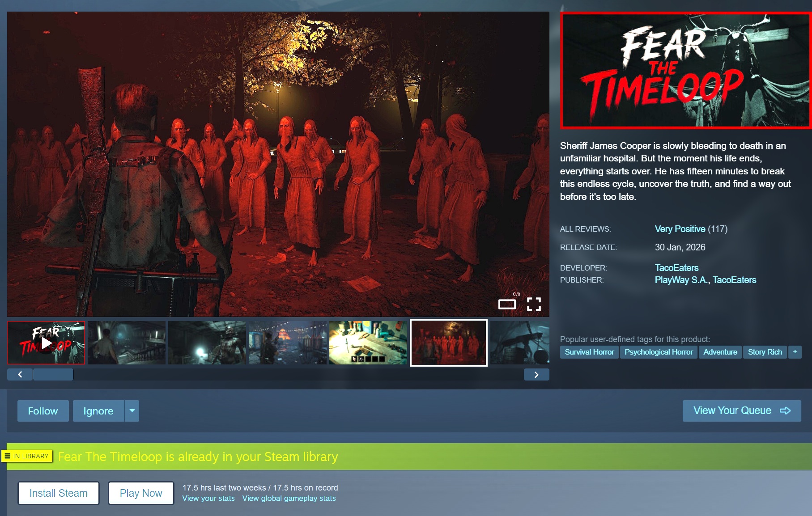The image size is (812, 516).
Task: Click the Install Steam button
Action: tap(59, 493)
